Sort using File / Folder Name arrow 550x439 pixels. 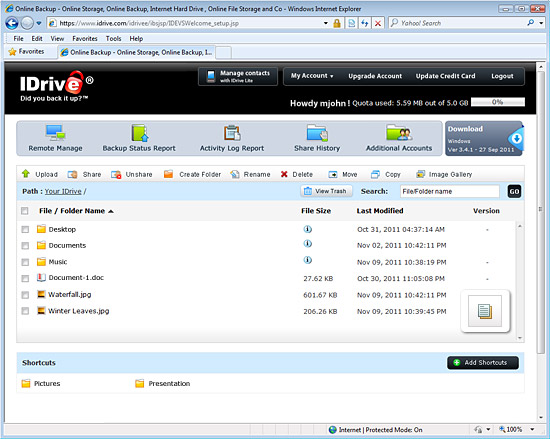coord(111,211)
